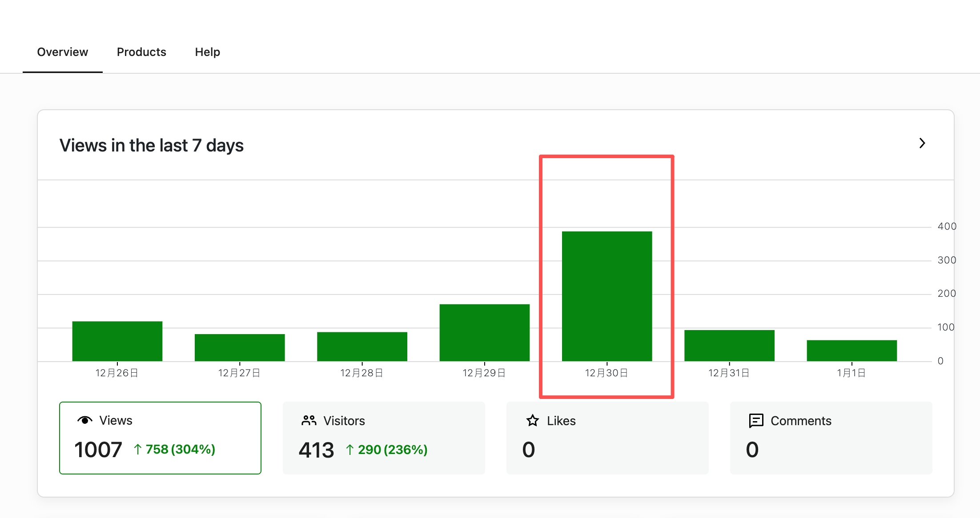
Task: Select the Comments metric card
Action: pos(831,438)
